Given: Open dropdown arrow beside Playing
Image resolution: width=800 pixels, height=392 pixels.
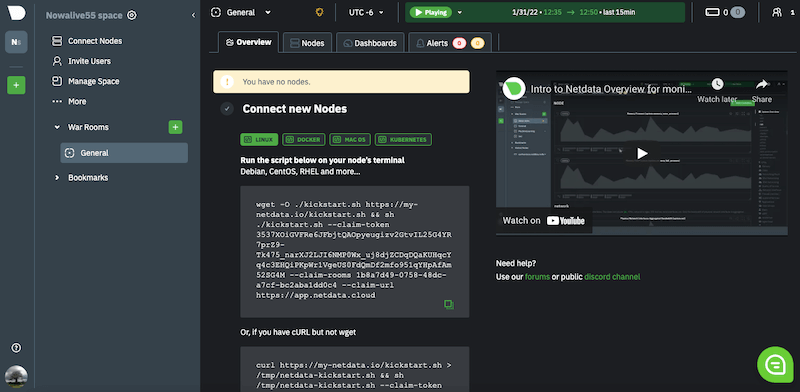Looking at the screenshot, I should pos(460,13).
